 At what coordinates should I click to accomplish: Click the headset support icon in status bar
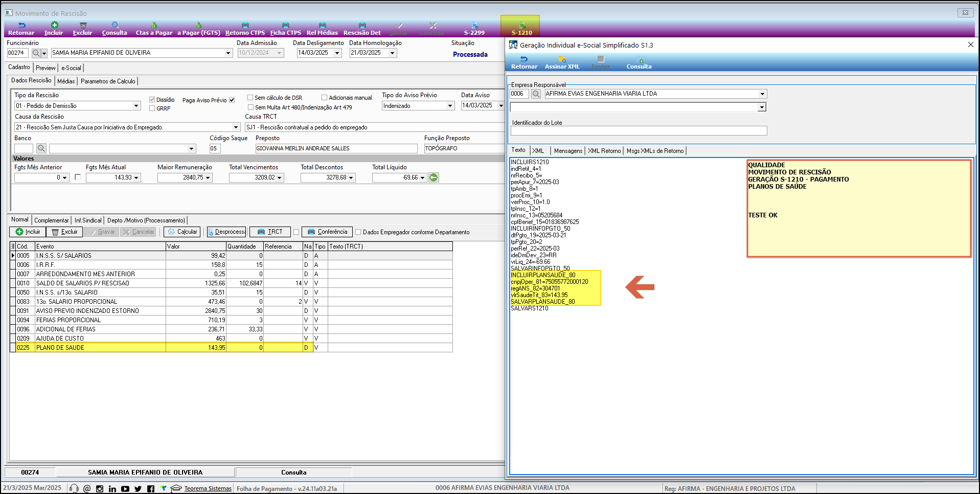coord(74,488)
